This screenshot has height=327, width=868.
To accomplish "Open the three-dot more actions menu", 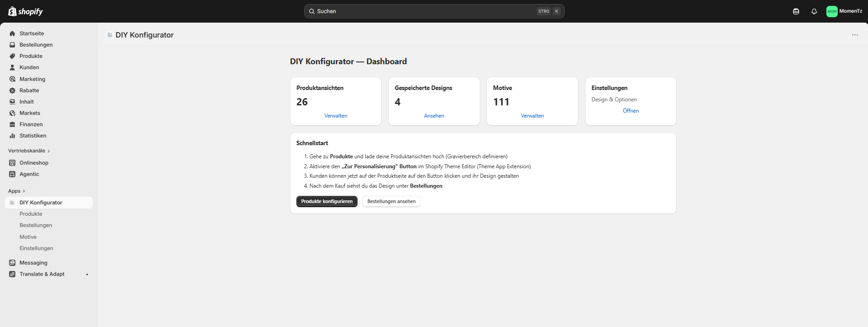I will point(855,35).
